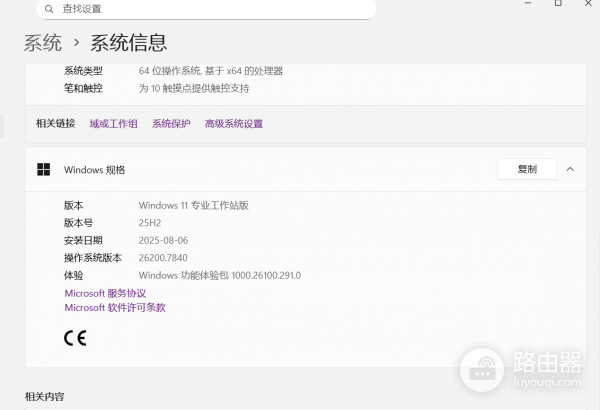Open Microsoft 服务协议 link
The width and height of the screenshot is (600, 410).
coord(105,293)
